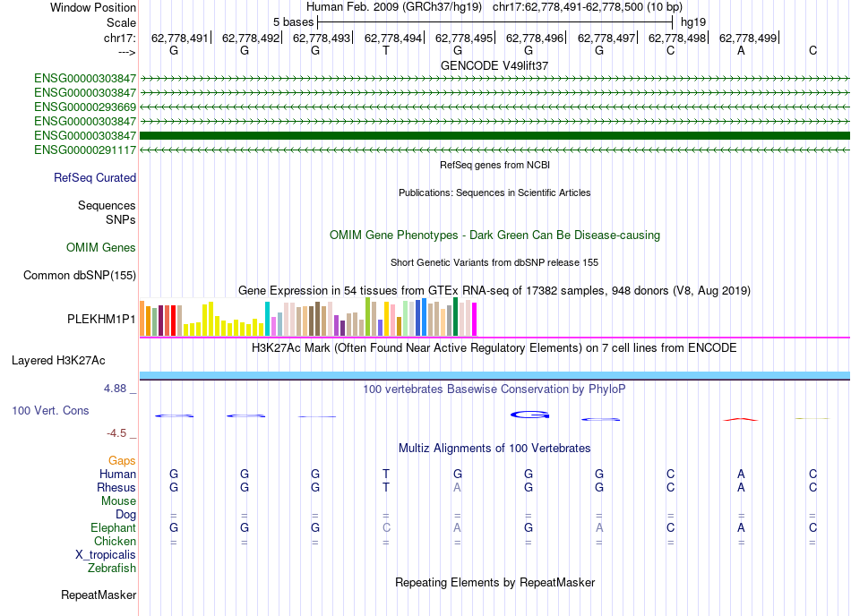Open the Layered H3K27Ac track label
The width and height of the screenshot is (851, 616).
[x=58, y=361]
